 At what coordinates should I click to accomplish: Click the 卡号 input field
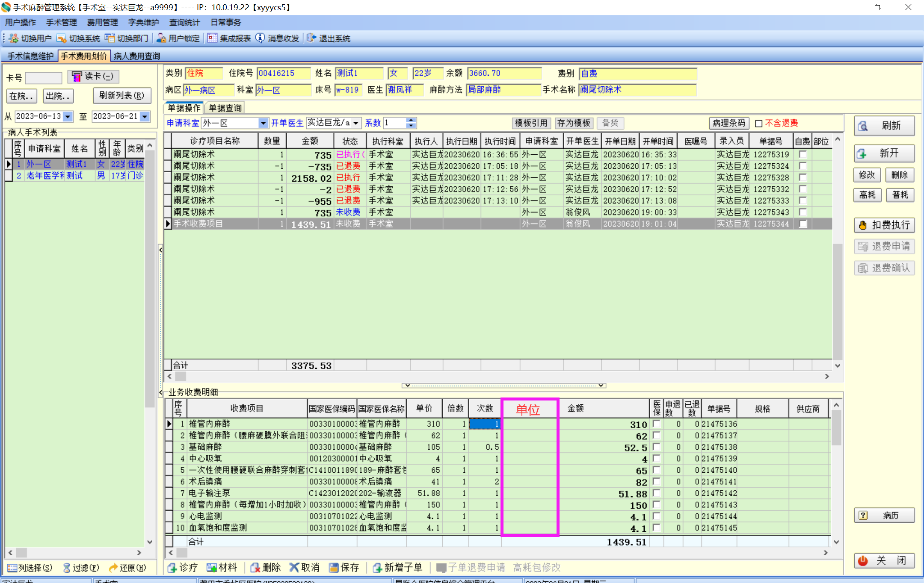44,78
